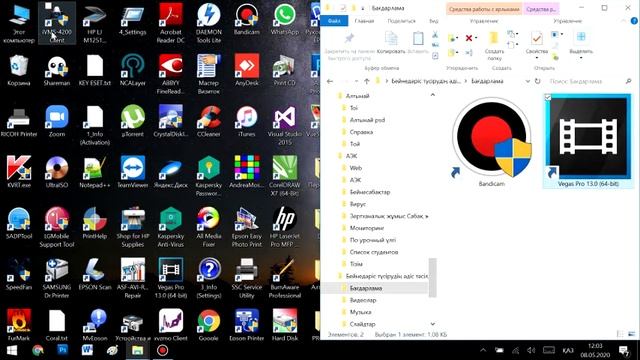Open Vegas Pro 13.0 desktop shortcut
The image size is (640, 360).
click(x=171, y=278)
